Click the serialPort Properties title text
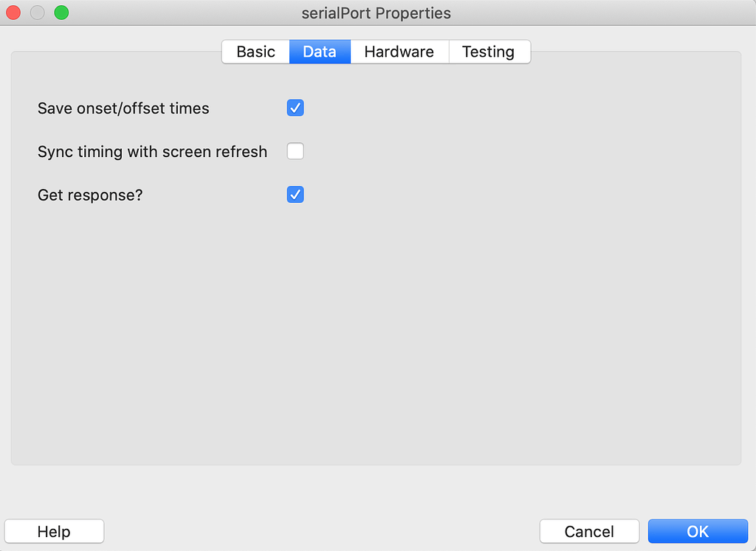The height and width of the screenshot is (551, 756). click(x=377, y=13)
